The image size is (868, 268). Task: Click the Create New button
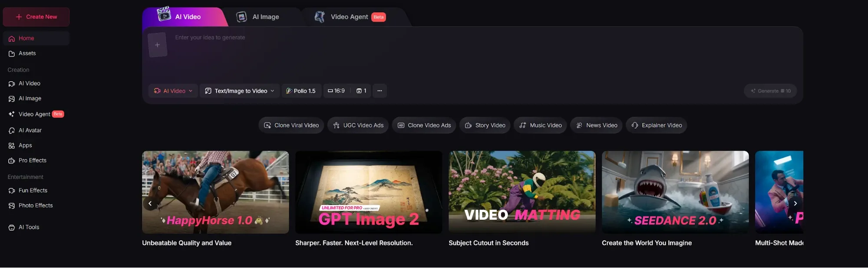[x=36, y=17]
